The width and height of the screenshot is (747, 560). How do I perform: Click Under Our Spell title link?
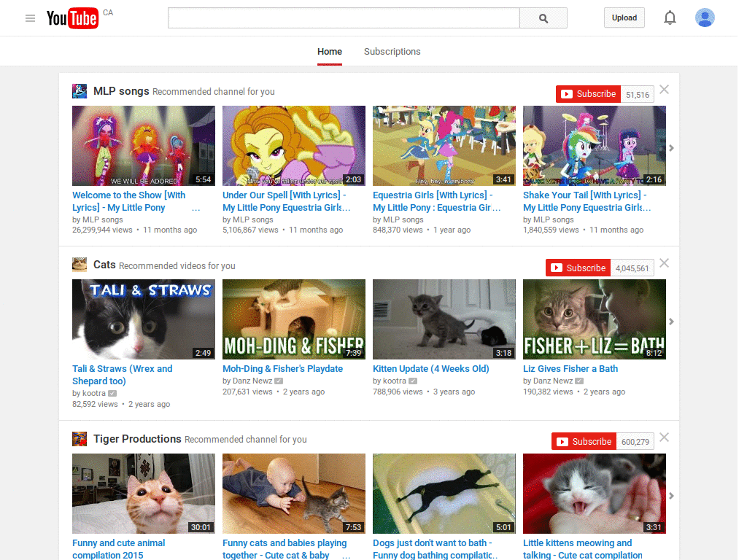(286, 201)
